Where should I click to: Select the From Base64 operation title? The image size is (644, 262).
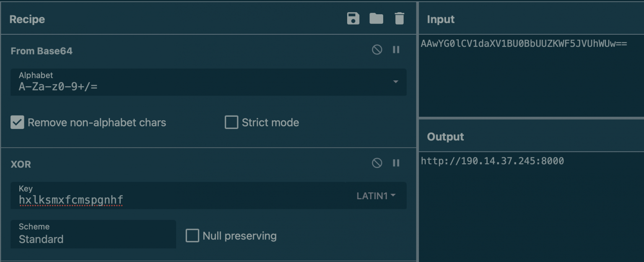pos(42,51)
